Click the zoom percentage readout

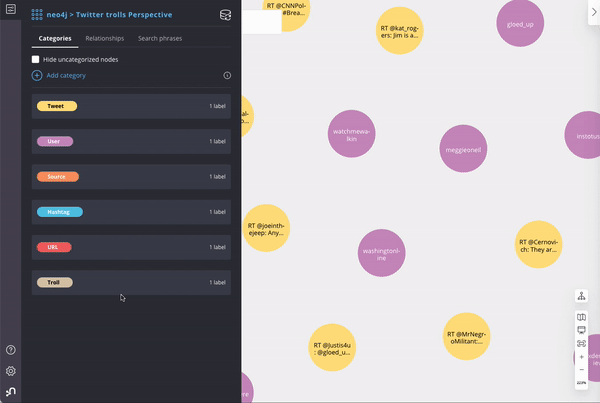(581, 383)
